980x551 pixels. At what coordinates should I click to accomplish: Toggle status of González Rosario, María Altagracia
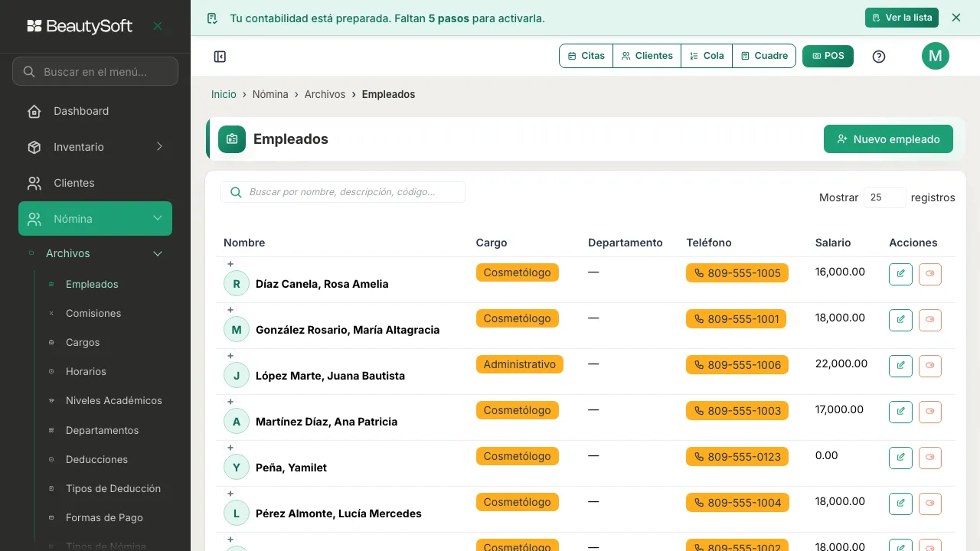[x=930, y=320]
